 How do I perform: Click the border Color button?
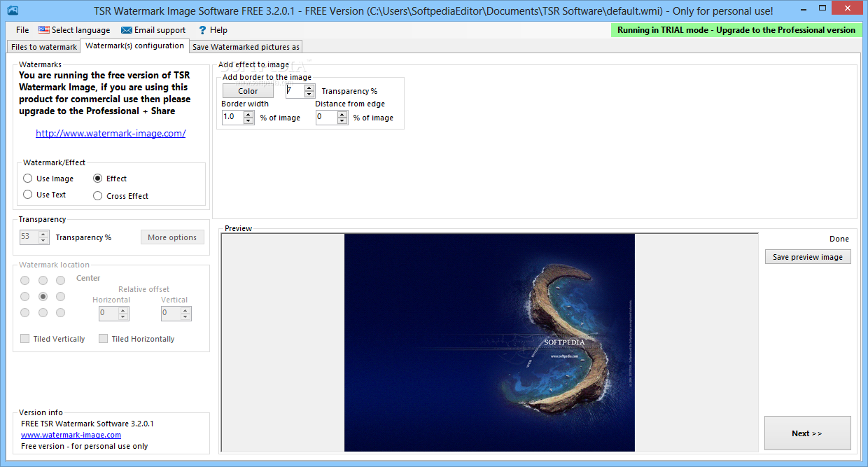coord(248,91)
